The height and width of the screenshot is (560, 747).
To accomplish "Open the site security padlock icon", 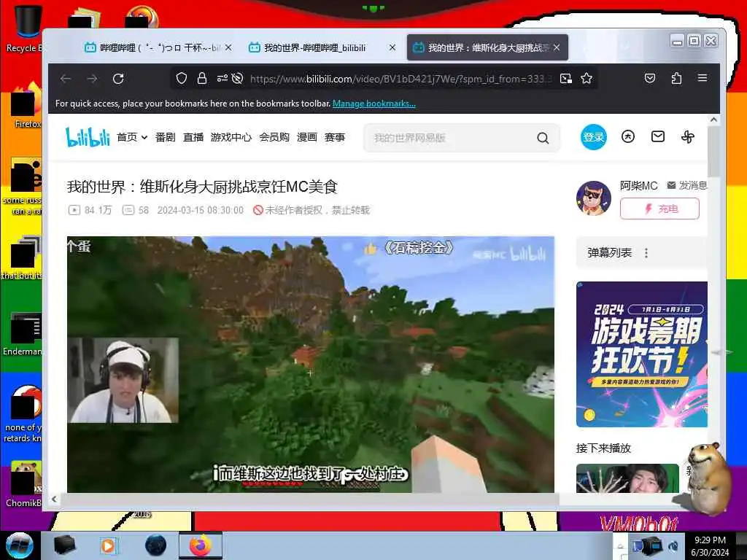I will [202, 79].
